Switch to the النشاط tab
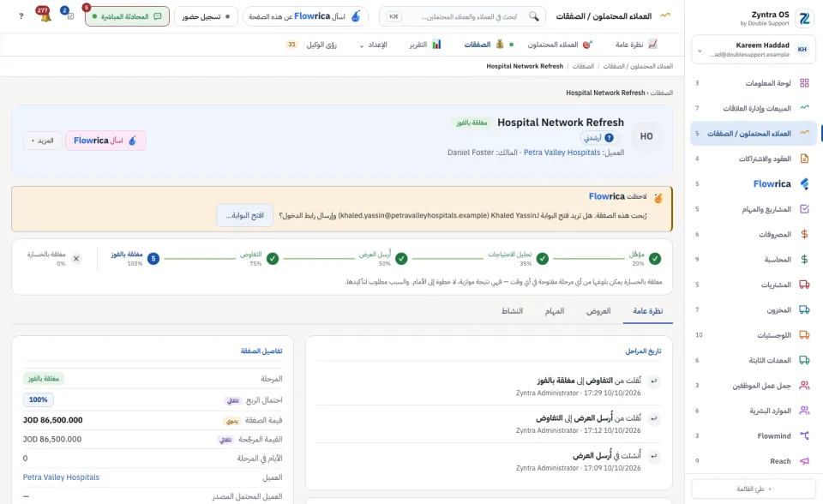The image size is (823, 504). point(512,311)
